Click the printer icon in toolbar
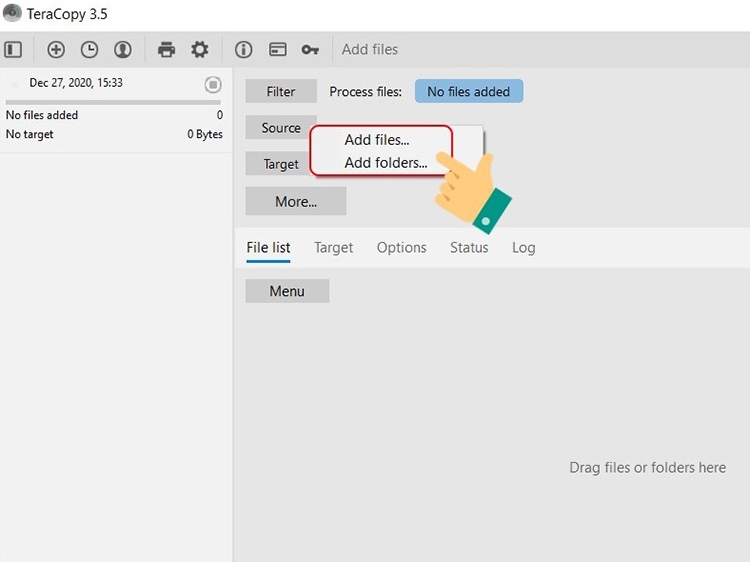Image resolution: width=750 pixels, height=562 pixels. click(166, 49)
